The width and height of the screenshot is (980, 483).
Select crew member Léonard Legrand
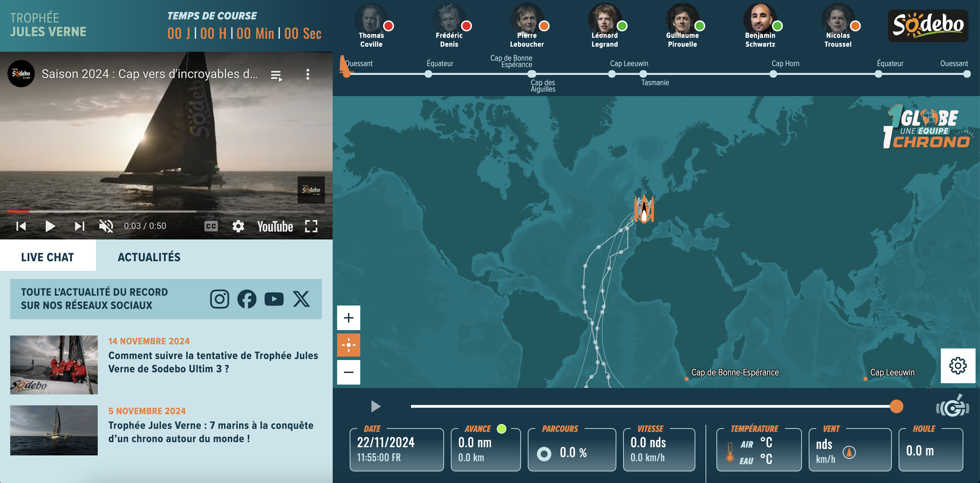pyautogui.click(x=604, y=25)
